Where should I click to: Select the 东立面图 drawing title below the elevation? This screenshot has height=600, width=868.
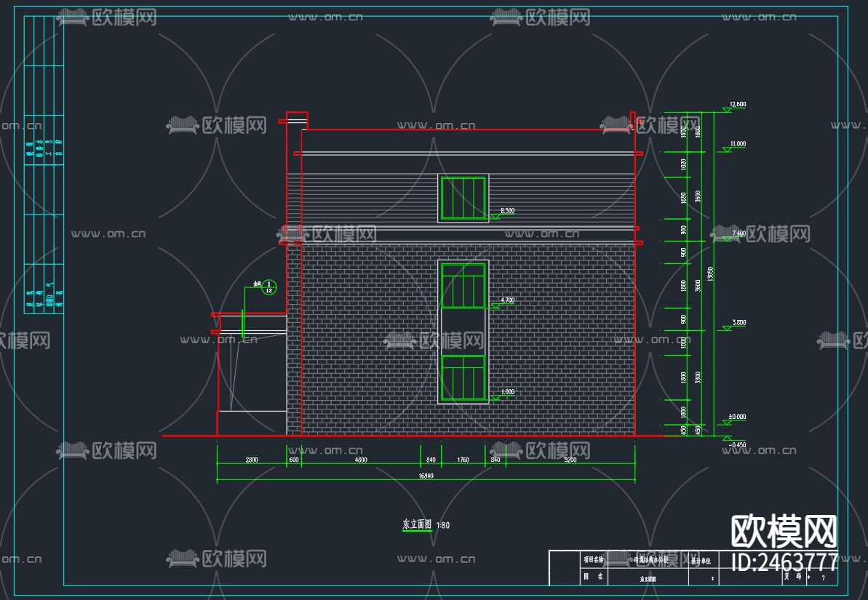417,524
